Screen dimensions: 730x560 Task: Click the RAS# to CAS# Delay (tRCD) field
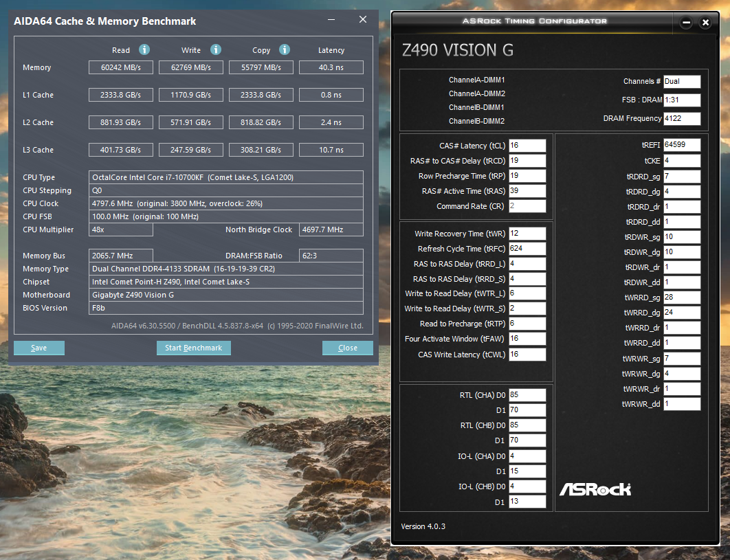click(x=527, y=161)
